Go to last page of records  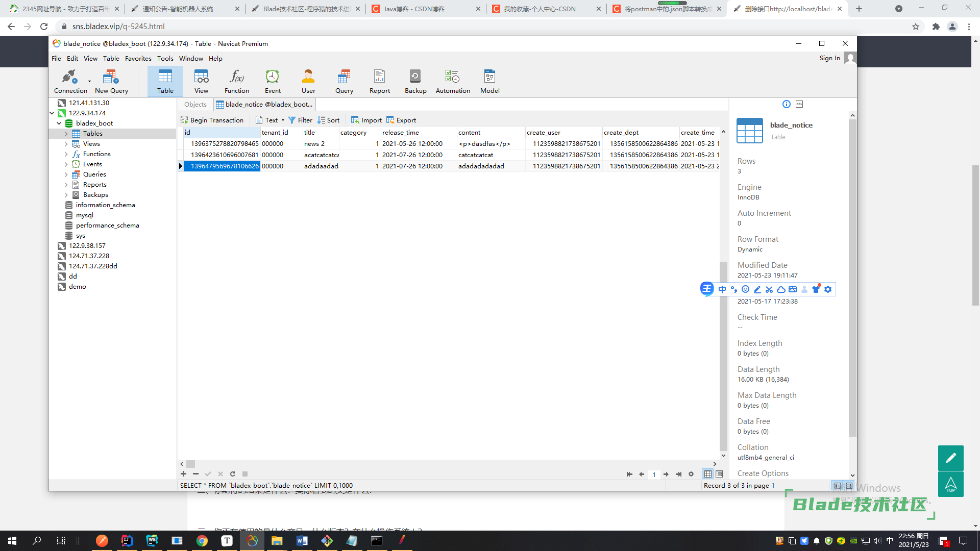678,474
